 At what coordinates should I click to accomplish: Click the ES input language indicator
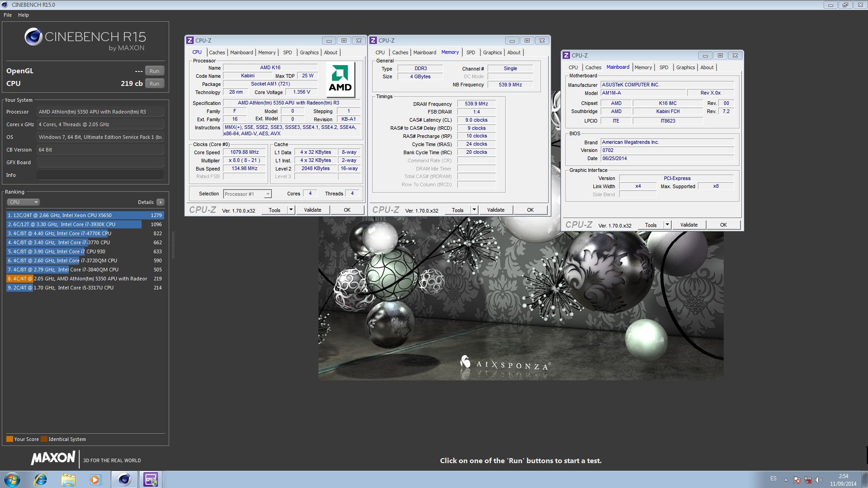[773, 479]
